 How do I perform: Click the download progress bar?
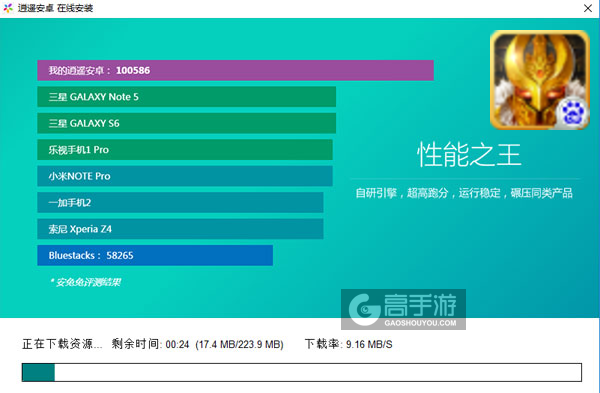[302, 372]
